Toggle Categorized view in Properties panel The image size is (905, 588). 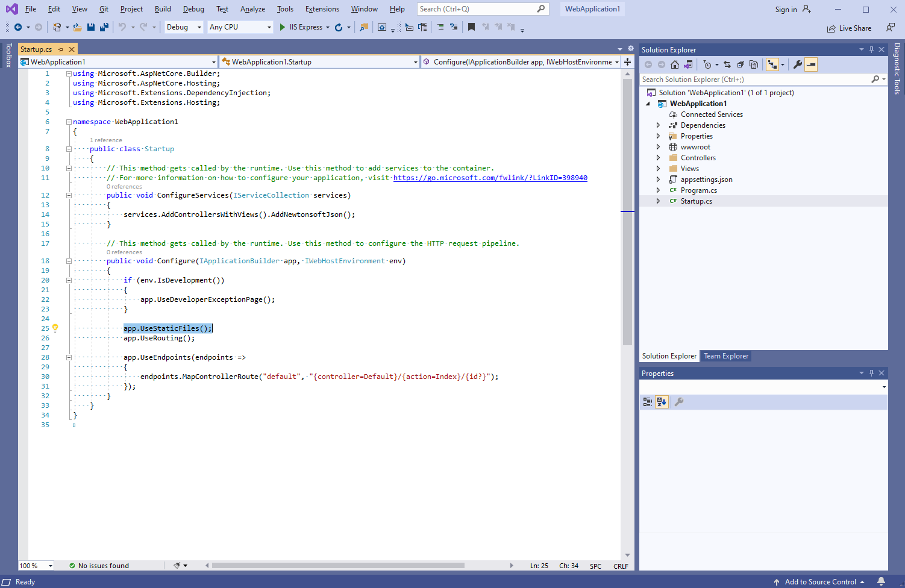[648, 402]
